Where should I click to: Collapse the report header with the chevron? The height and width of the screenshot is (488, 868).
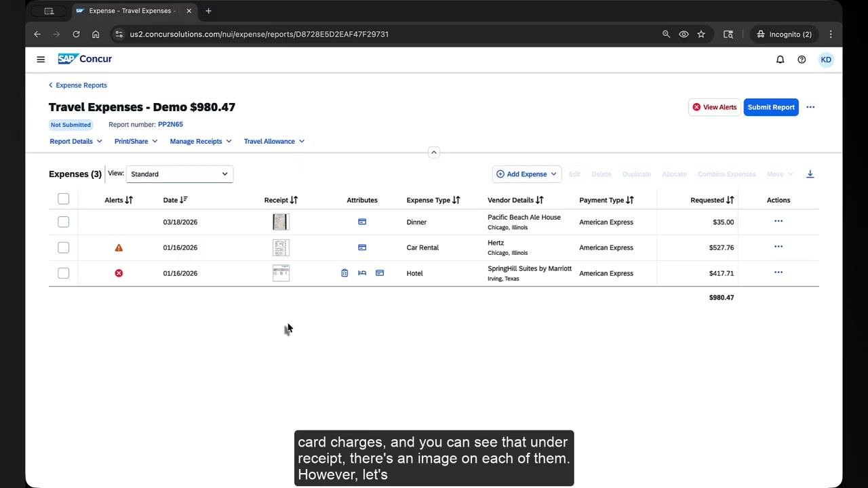point(434,152)
